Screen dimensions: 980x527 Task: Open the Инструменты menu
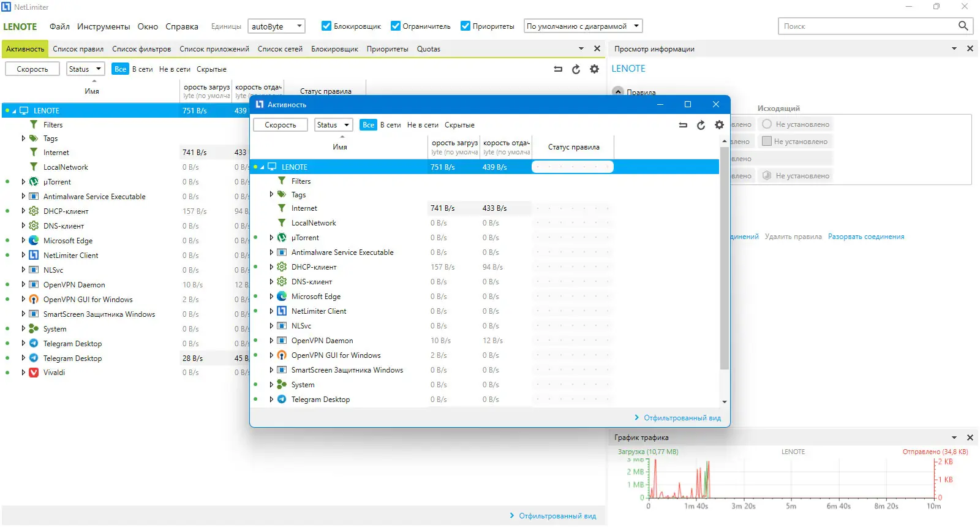coord(104,26)
